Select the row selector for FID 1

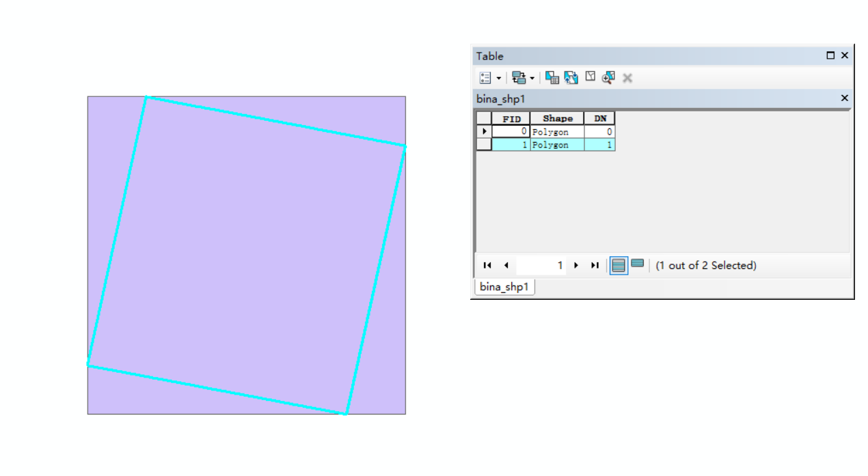pyautogui.click(x=484, y=145)
